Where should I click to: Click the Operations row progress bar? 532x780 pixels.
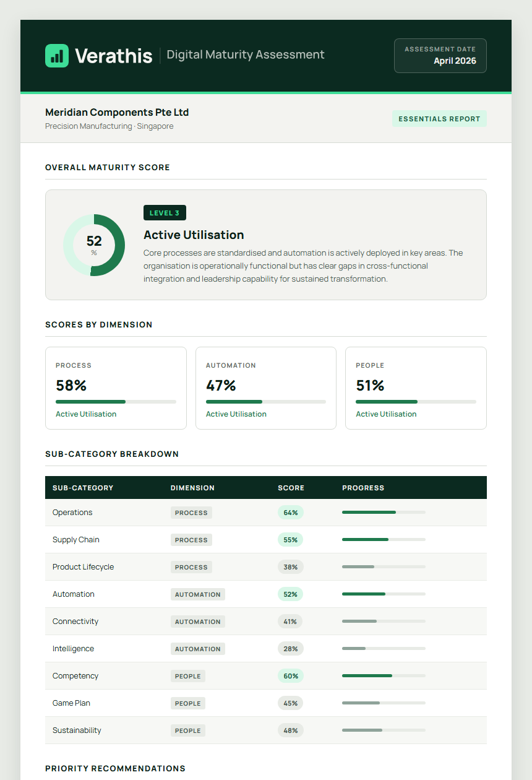[384, 513]
